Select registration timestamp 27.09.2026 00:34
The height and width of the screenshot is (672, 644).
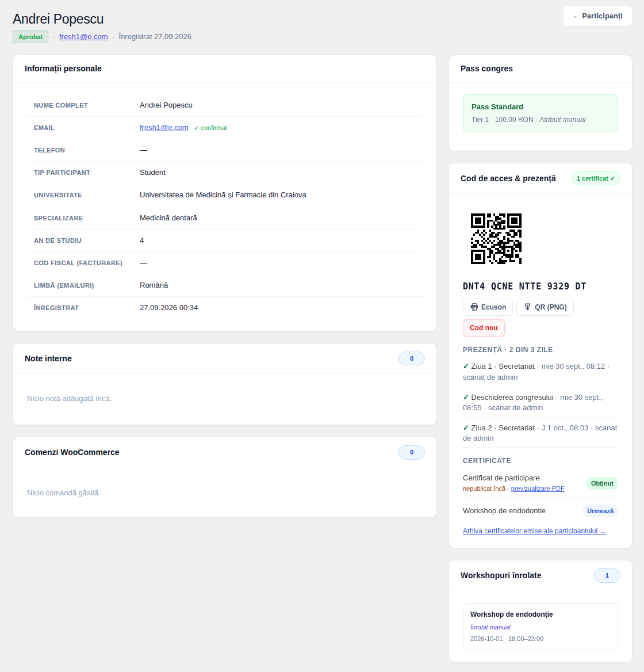168,308
